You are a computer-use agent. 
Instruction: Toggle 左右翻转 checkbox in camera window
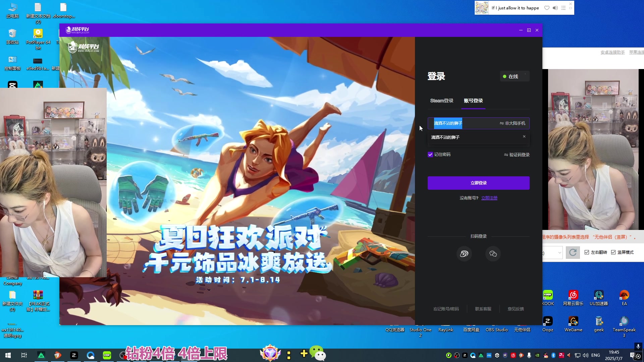point(587,252)
